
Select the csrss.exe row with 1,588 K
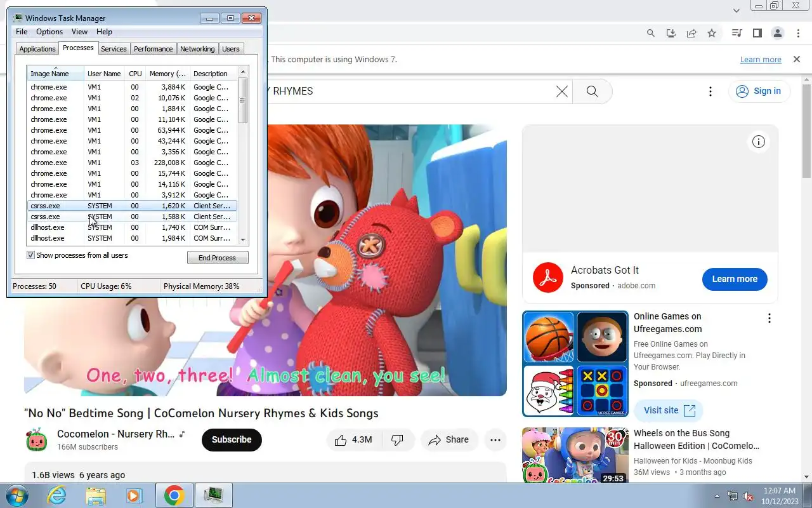[132, 217]
